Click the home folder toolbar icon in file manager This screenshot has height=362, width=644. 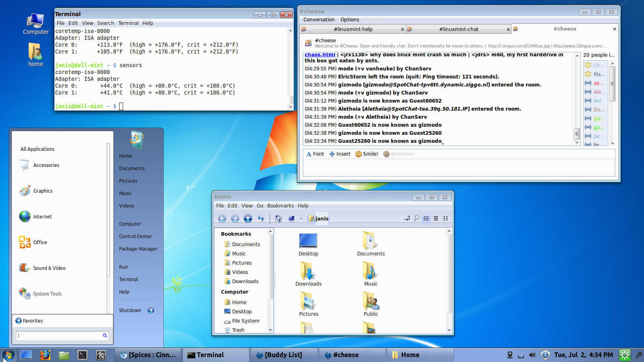278,218
